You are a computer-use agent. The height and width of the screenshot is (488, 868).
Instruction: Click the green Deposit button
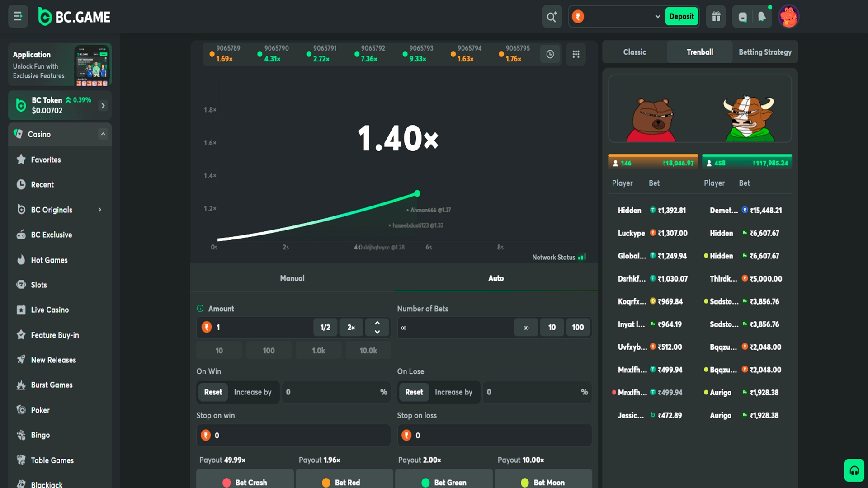point(681,16)
